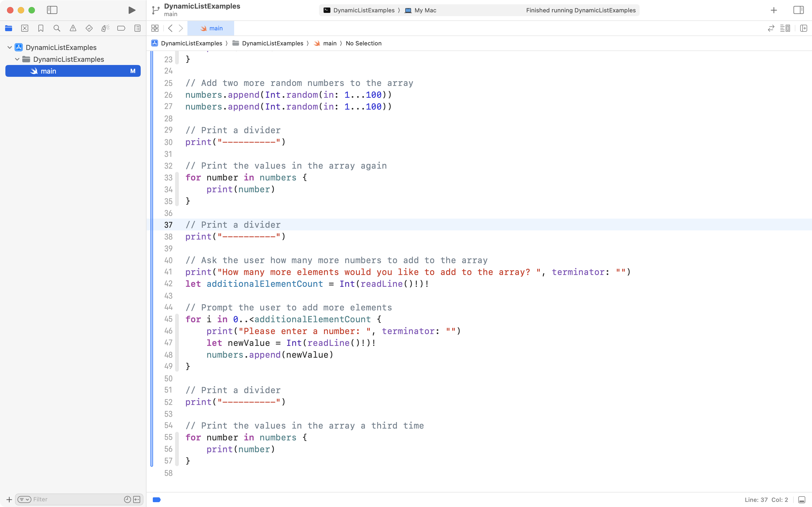Collapse the DynamicListExamples project item
The height and width of the screenshot is (507, 812).
click(10, 47)
